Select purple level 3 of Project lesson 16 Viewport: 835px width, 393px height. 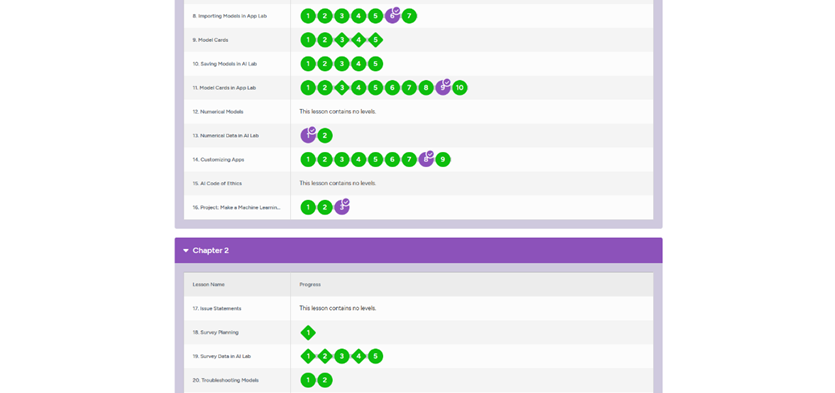342,207
